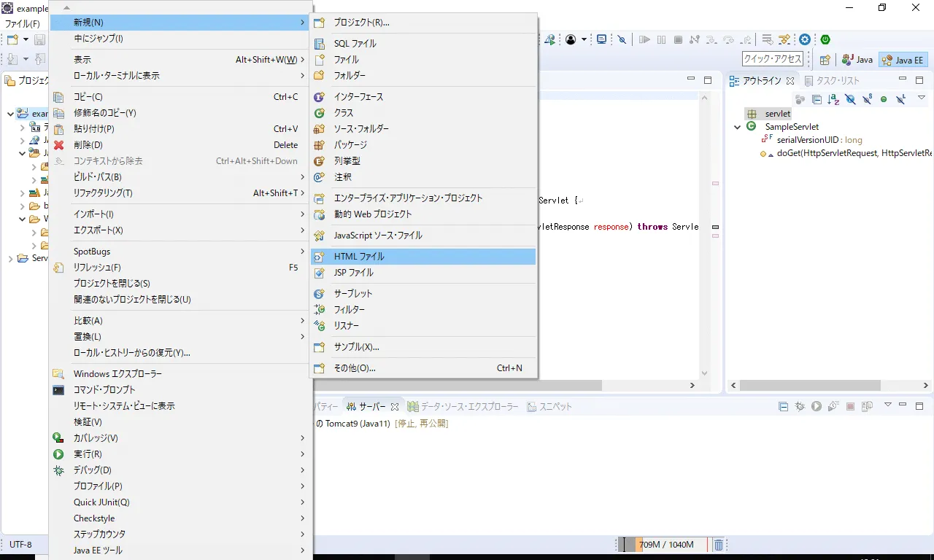Click the コピー(C) copy icon
The height and width of the screenshot is (560, 934).
[59, 97]
